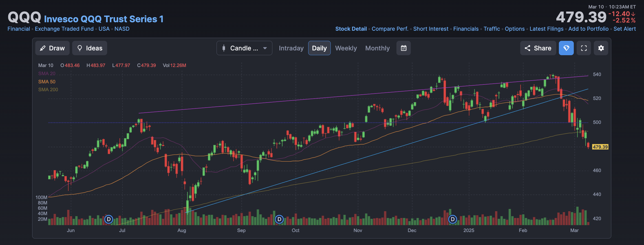
Task: Click the 10:23AM ET timestamp
Action: [x=622, y=7]
